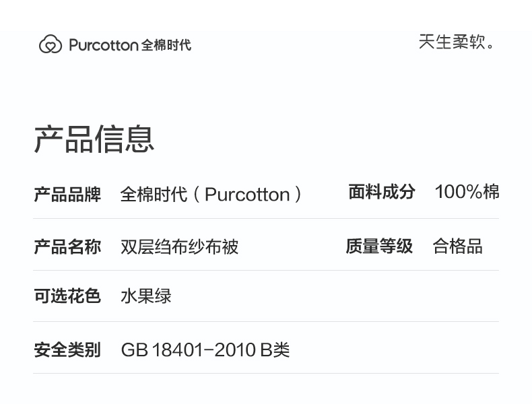Select the 双层绉布纱布被 product name value

pos(179,246)
